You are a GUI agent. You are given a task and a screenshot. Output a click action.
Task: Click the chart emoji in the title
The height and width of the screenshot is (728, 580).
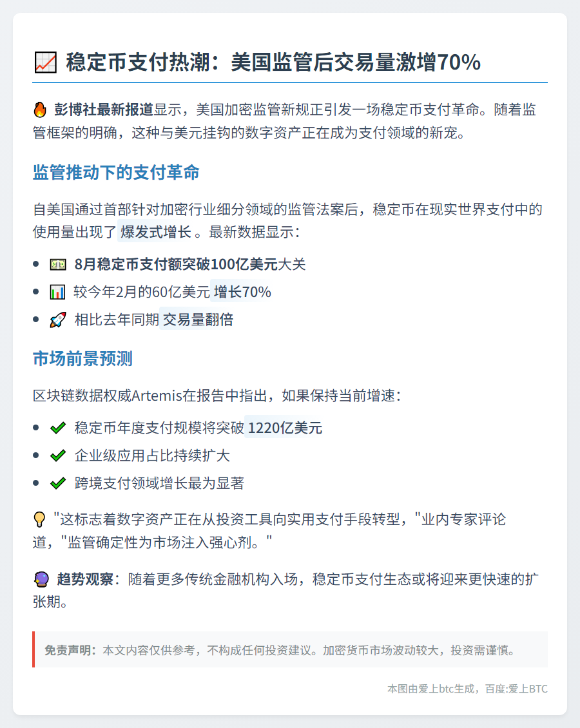coord(44,62)
